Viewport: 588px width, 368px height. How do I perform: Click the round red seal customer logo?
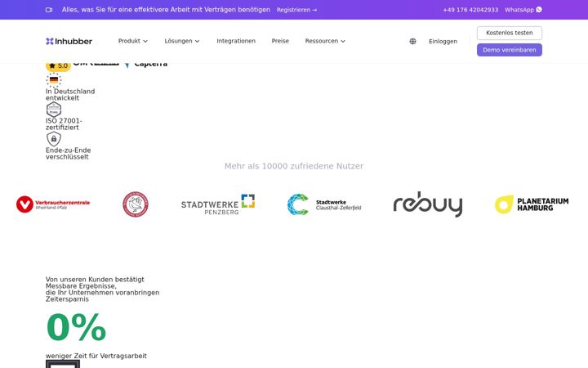136,204
